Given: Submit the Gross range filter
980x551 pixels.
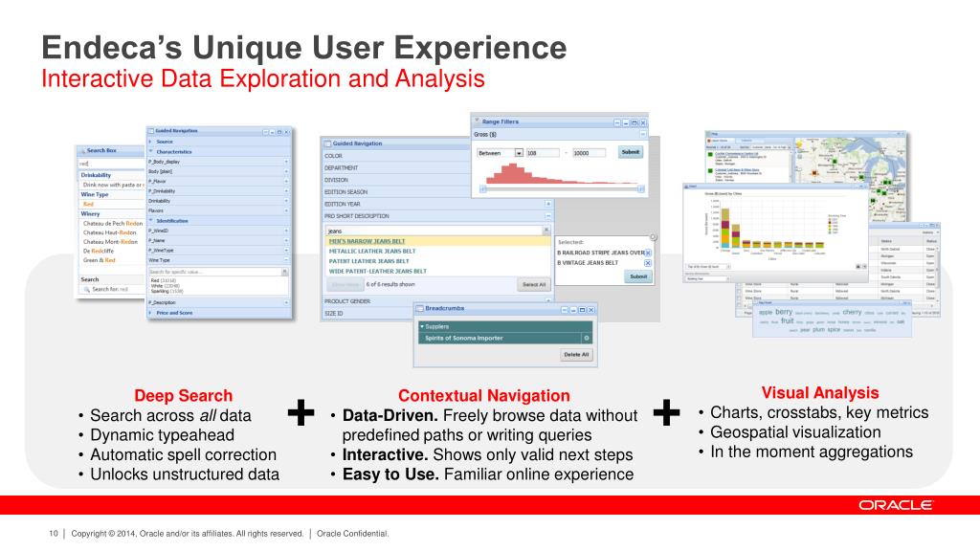Looking at the screenshot, I should 630,152.
